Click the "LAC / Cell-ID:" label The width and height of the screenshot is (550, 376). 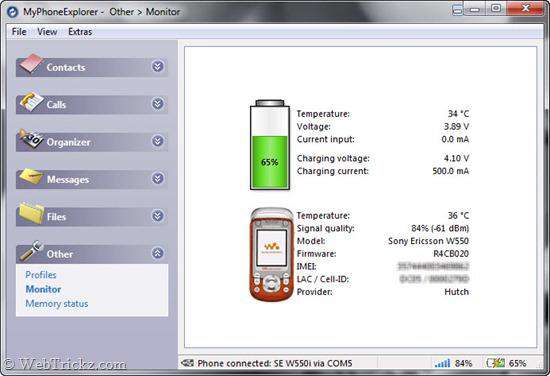click(x=323, y=279)
